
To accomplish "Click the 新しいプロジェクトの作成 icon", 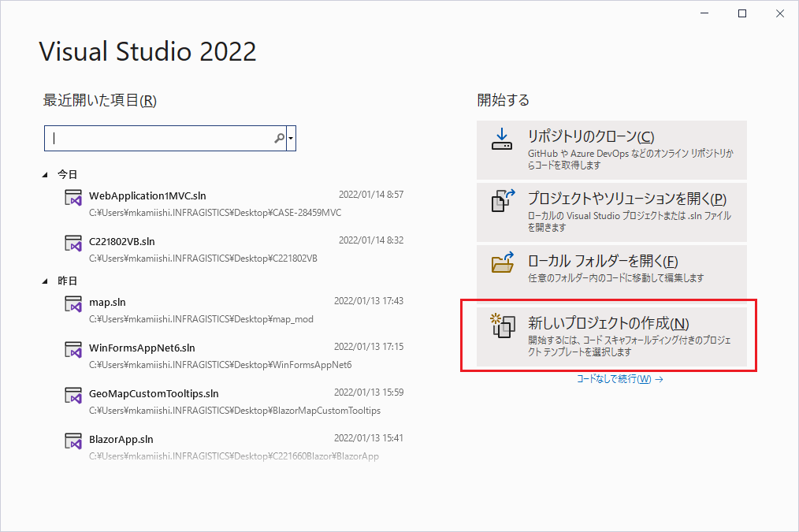I will coord(502,328).
